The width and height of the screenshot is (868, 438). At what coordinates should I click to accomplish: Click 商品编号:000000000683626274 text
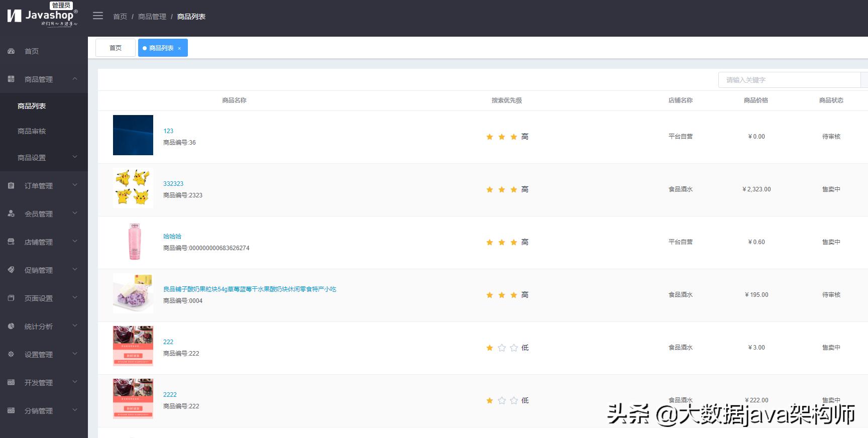pos(206,248)
